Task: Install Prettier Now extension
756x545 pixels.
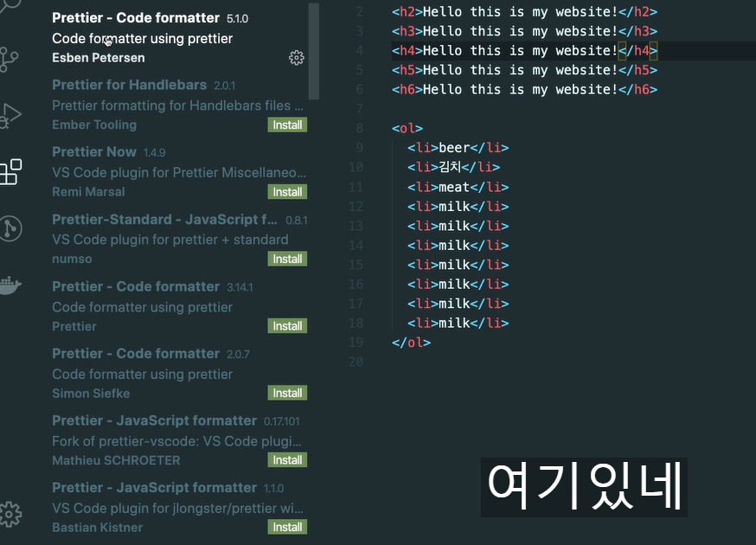Action: click(x=287, y=192)
